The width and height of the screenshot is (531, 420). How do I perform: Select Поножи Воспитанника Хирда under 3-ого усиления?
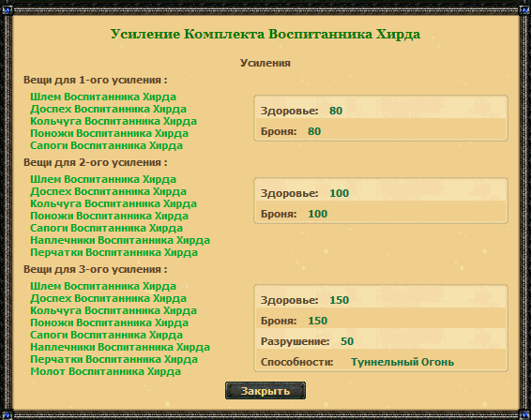(109, 322)
